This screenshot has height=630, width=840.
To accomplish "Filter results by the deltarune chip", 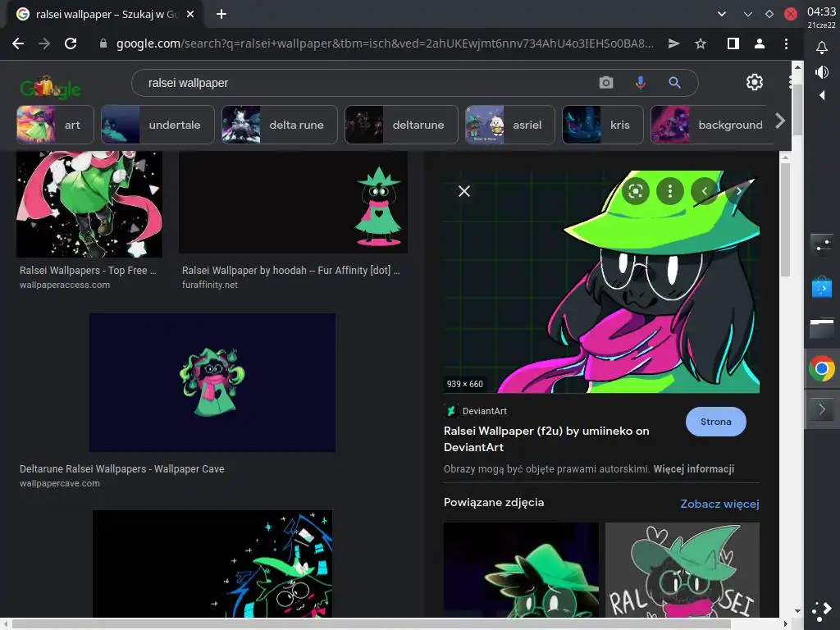I will click(x=401, y=125).
